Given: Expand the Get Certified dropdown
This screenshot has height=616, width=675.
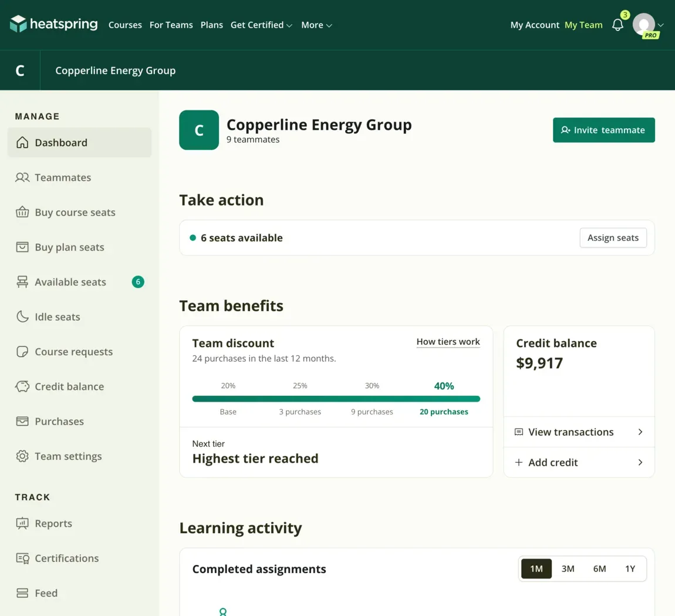Looking at the screenshot, I should pos(261,25).
